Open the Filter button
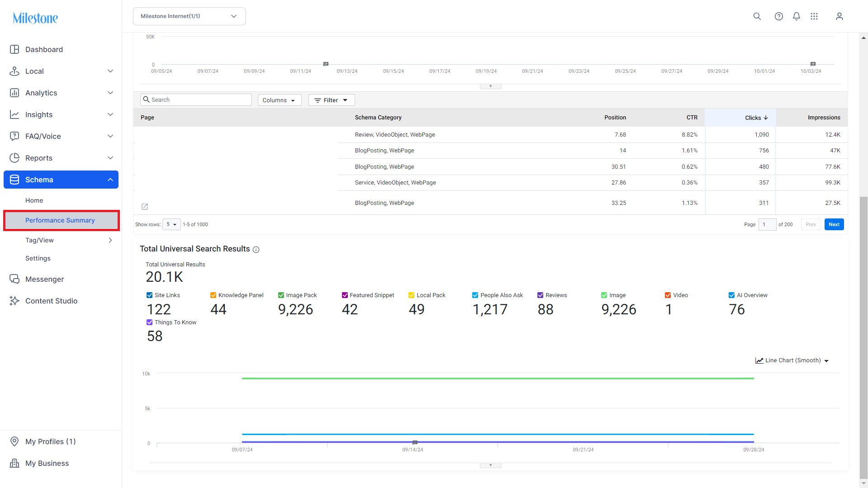Viewport: 868px width, 488px height. click(x=332, y=100)
